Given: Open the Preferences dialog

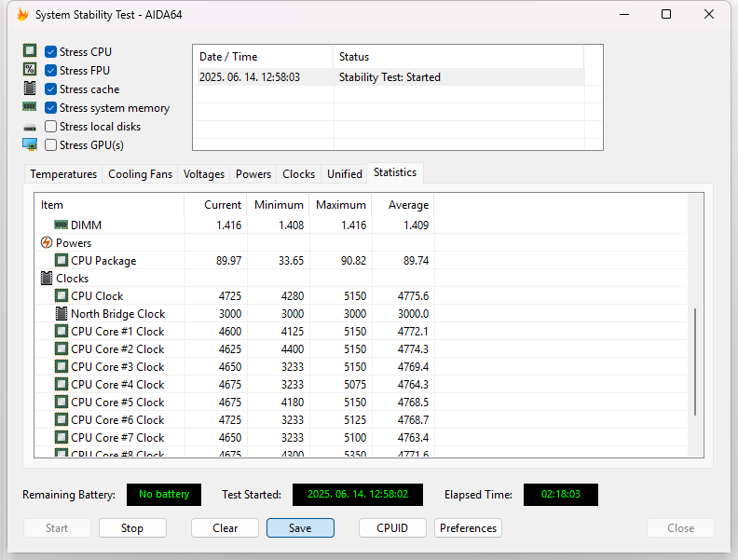Looking at the screenshot, I should point(468,528).
